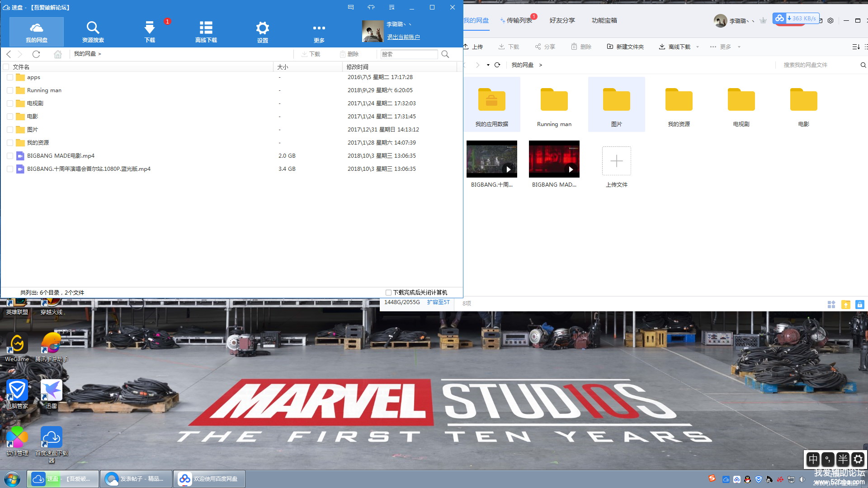The image size is (868, 488).
Task: Switch to 传输列表 tab
Action: (x=519, y=20)
